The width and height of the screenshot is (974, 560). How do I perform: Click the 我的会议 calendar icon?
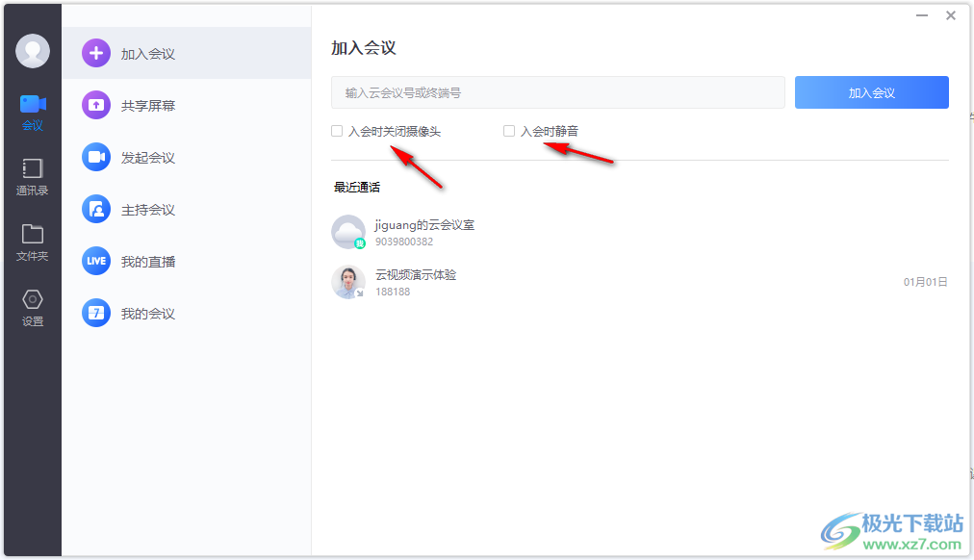tap(96, 313)
